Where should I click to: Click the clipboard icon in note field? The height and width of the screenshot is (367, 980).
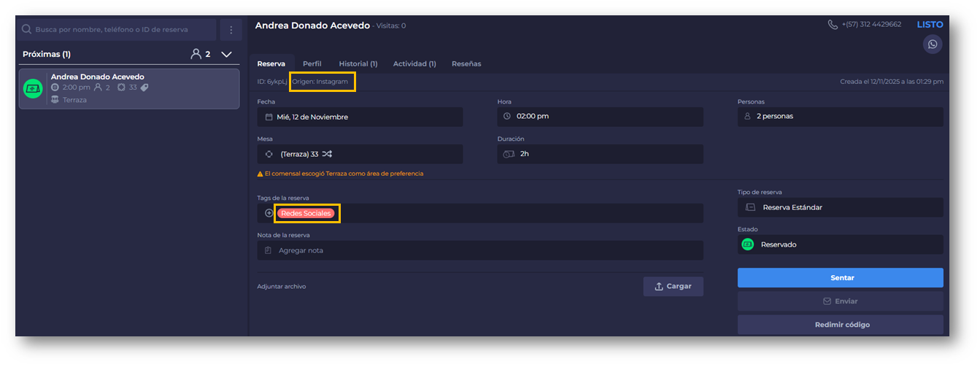point(269,250)
